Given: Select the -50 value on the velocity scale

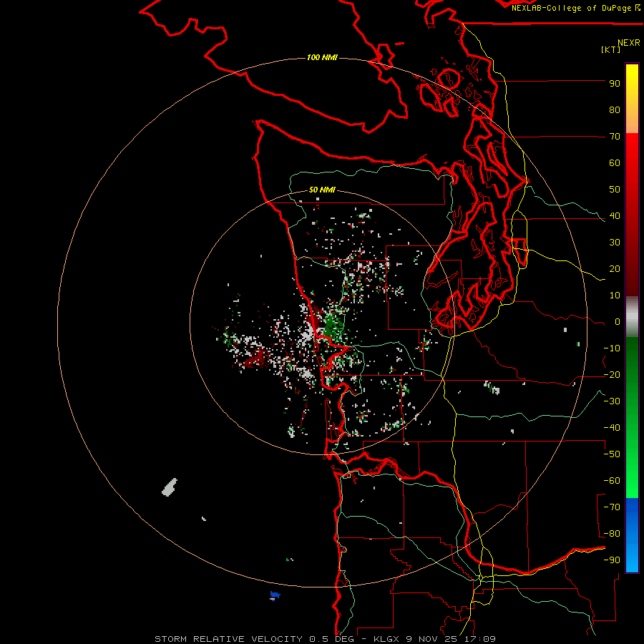Looking at the screenshot, I should click(612, 454).
